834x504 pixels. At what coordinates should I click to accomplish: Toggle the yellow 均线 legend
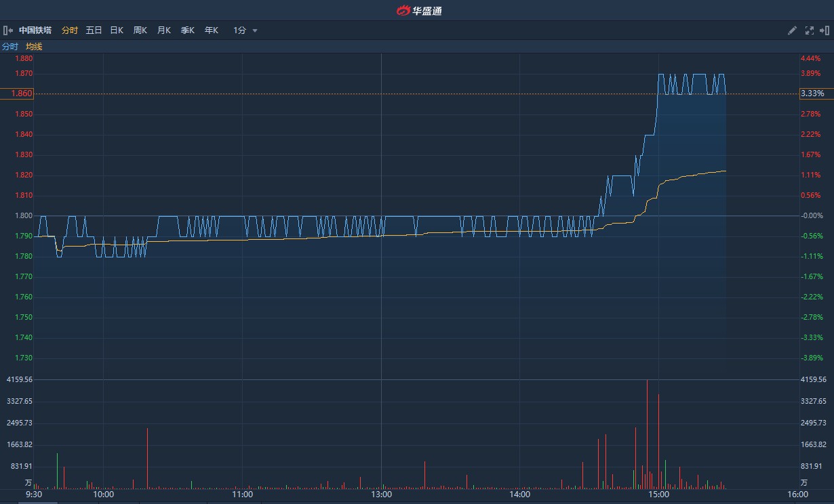34,47
